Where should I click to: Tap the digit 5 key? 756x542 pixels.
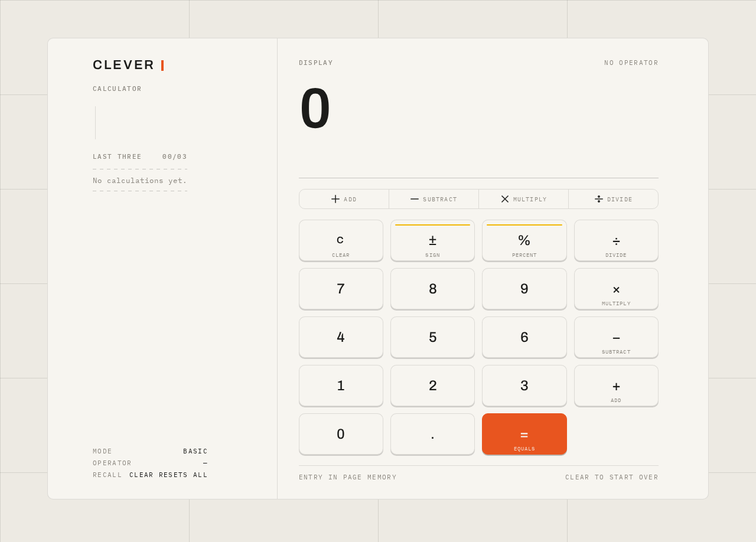[x=432, y=337]
